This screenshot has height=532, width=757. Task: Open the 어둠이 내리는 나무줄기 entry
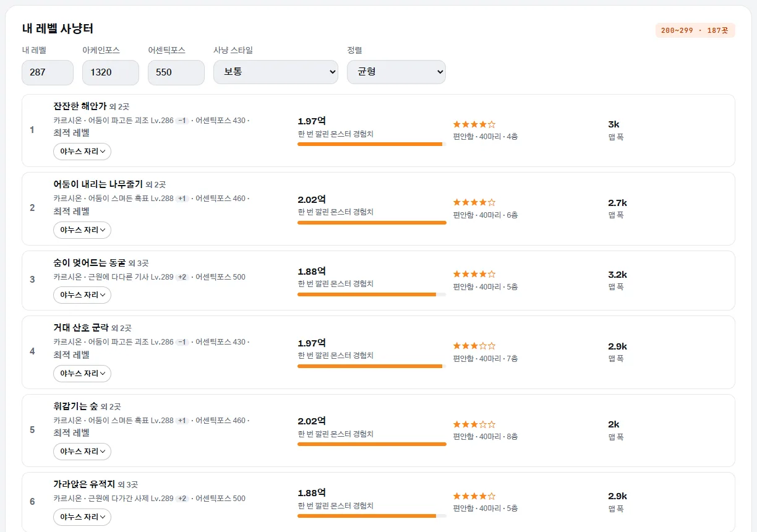pos(98,184)
